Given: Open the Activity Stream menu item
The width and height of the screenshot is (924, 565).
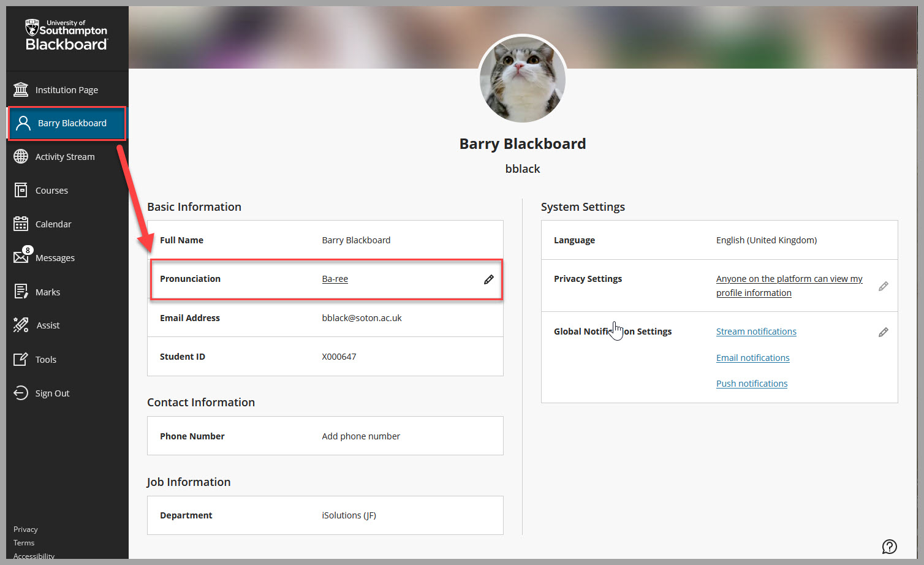Looking at the screenshot, I should point(65,157).
